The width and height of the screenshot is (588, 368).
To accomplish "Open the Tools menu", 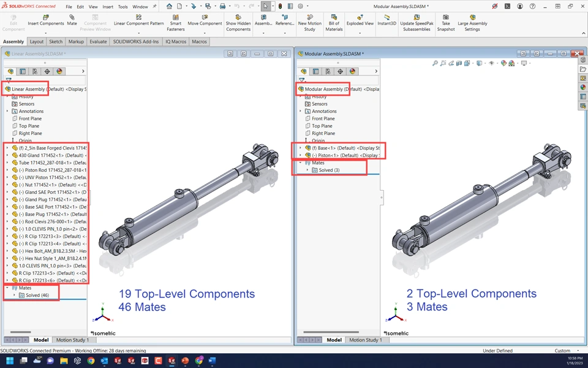I will (x=123, y=7).
